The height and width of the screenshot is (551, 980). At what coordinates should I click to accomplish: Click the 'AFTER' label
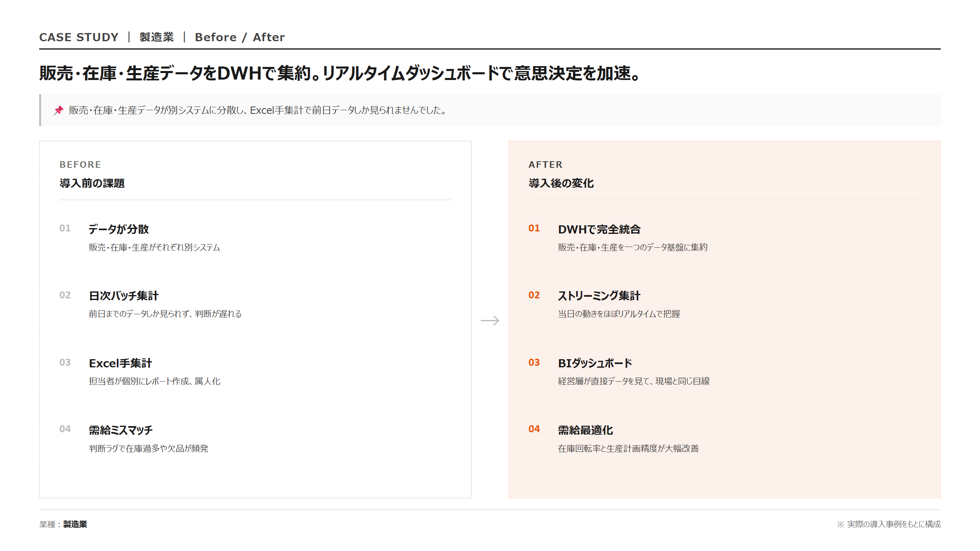coord(546,164)
